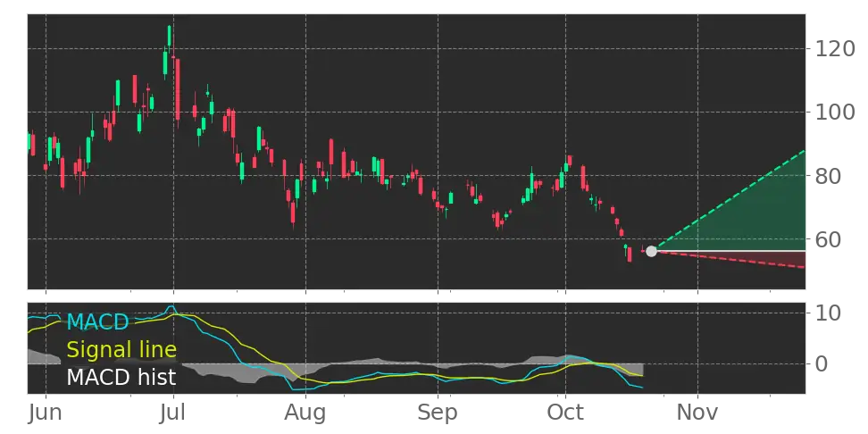Click the MACD axis value 0
Screen dimensions: 868x434
click(821, 363)
